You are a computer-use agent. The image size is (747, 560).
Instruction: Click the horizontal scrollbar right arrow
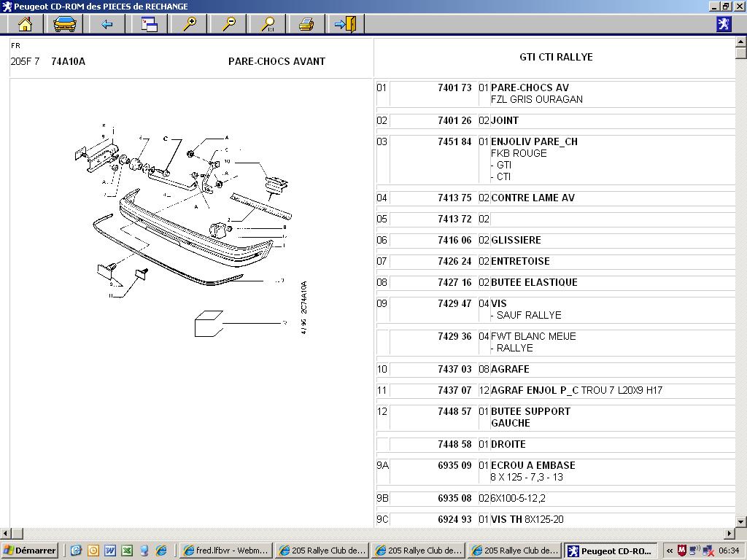point(729,533)
